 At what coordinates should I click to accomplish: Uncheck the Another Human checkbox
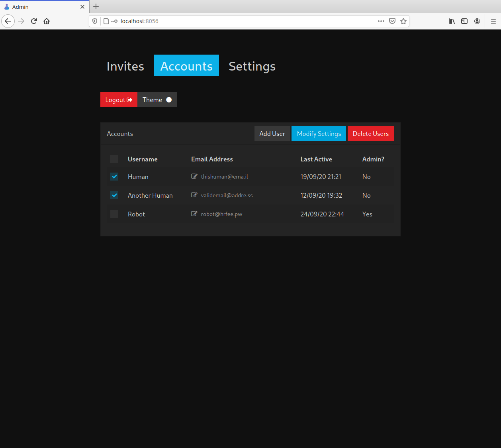pyautogui.click(x=114, y=195)
